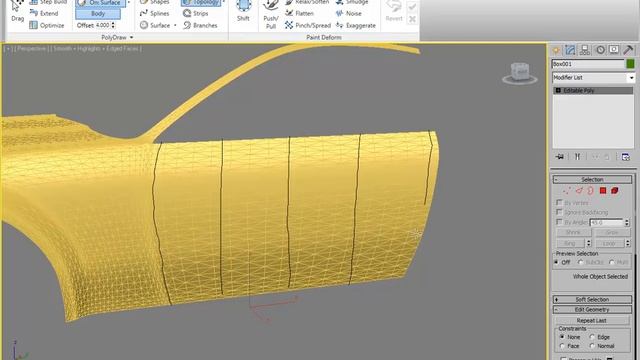
Task: Pick the Splines draw option
Action: (x=155, y=13)
